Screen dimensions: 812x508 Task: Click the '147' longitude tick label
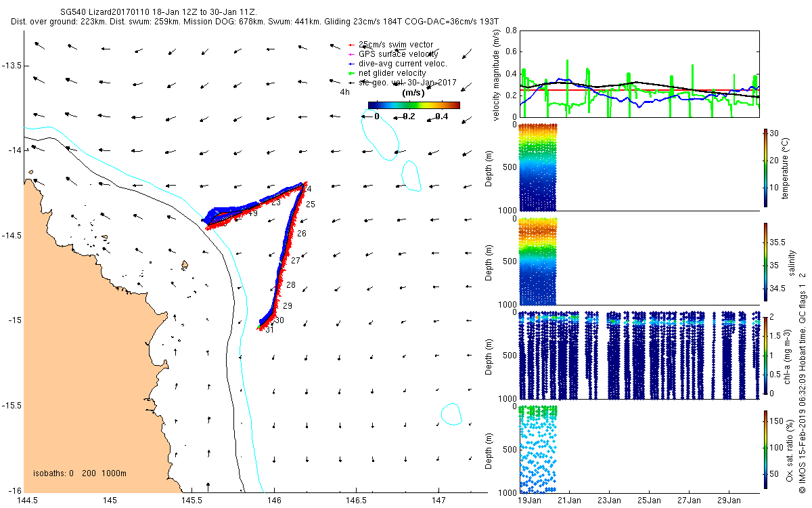[x=438, y=500]
